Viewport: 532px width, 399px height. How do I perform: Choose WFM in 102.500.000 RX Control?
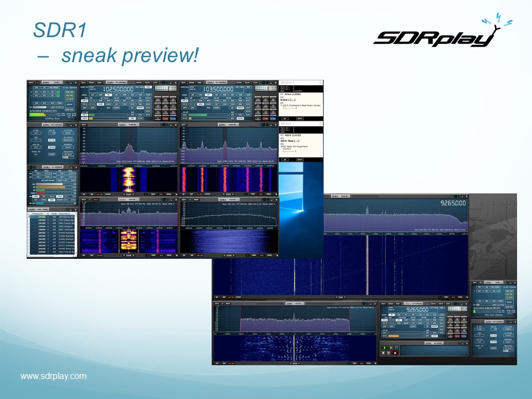pos(100,104)
